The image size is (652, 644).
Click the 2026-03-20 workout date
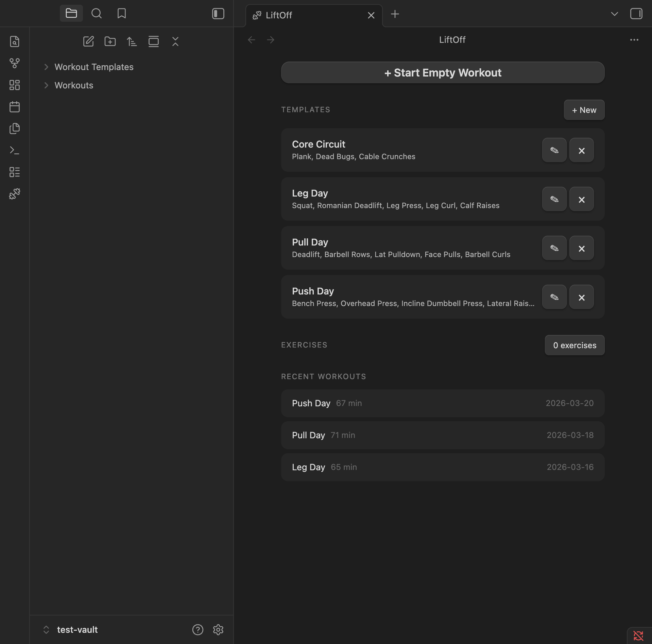click(x=569, y=403)
